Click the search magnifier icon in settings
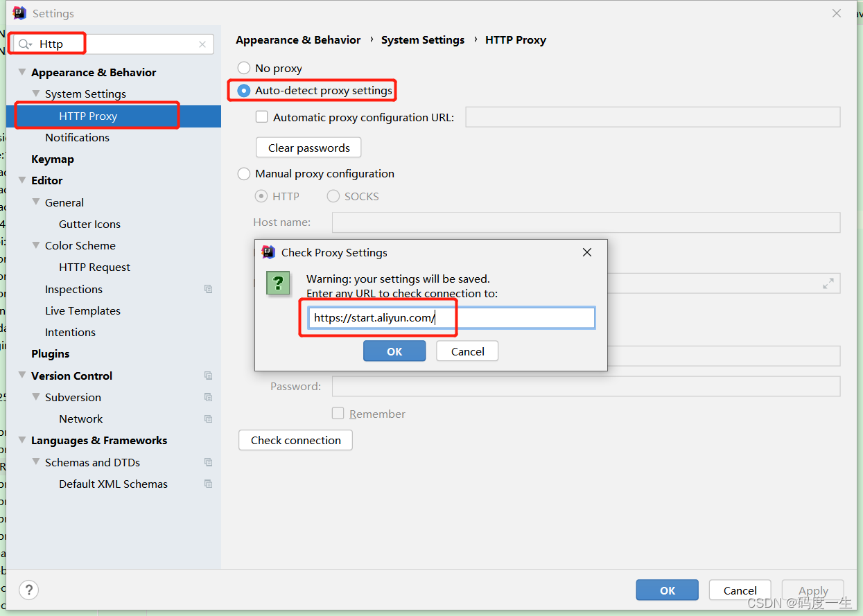Viewport: 863px width, 616px height. (x=25, y=44)
